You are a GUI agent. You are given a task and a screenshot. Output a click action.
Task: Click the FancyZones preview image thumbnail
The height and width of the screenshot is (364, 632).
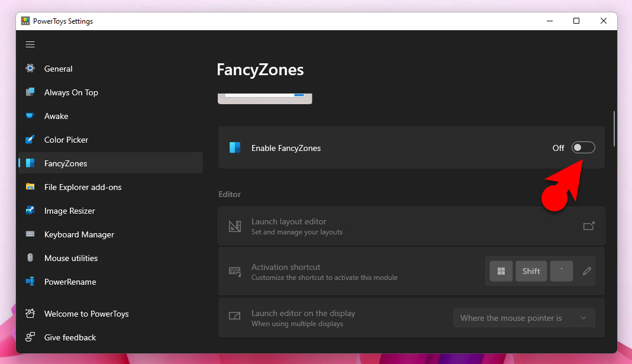[265, 98]
